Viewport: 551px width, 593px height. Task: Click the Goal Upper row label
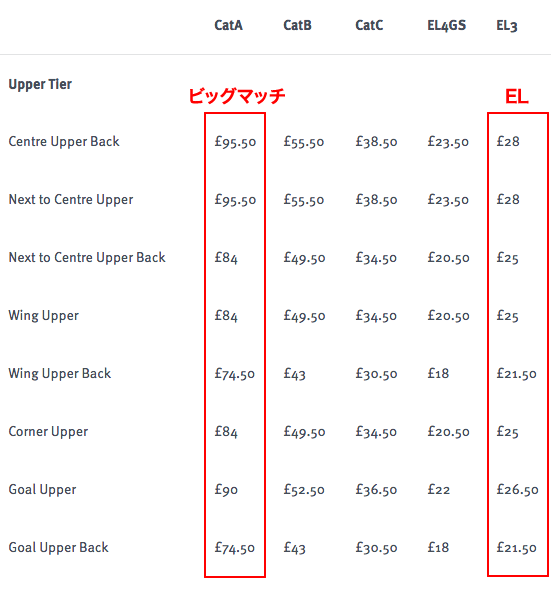click(x=42, y=490)
